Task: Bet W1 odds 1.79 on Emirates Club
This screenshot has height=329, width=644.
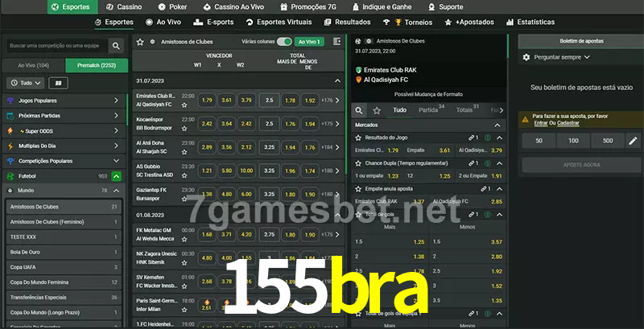Action: [207, 100]
